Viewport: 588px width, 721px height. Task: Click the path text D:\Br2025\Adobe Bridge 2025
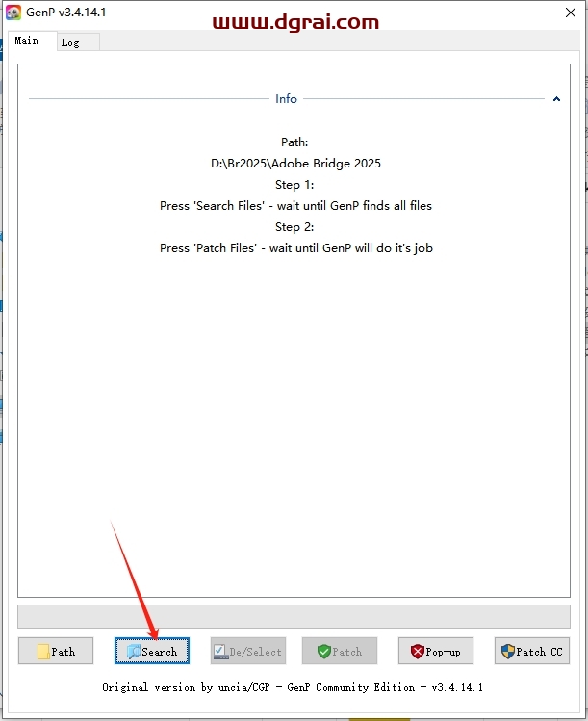[x=295, y=164]
